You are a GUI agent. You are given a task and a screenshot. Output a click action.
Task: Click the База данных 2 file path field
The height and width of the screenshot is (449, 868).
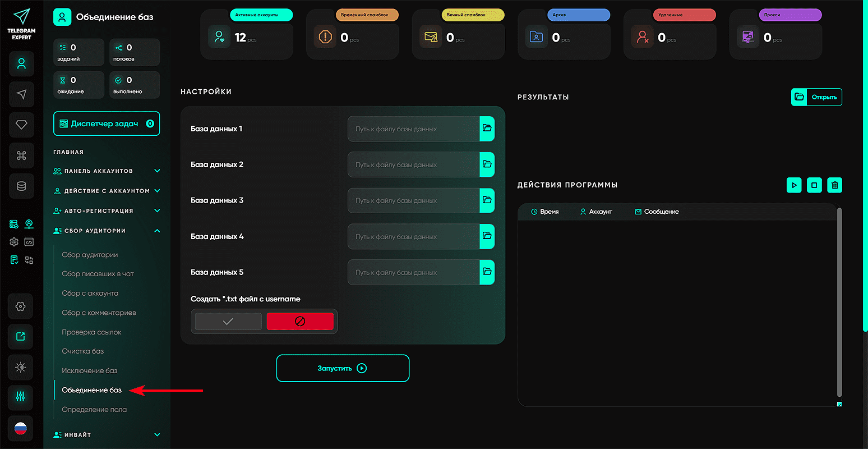[413, 164]
